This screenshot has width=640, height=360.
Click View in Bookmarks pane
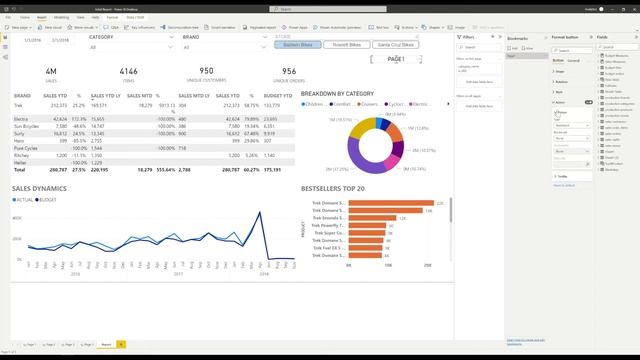coord(527,48)
